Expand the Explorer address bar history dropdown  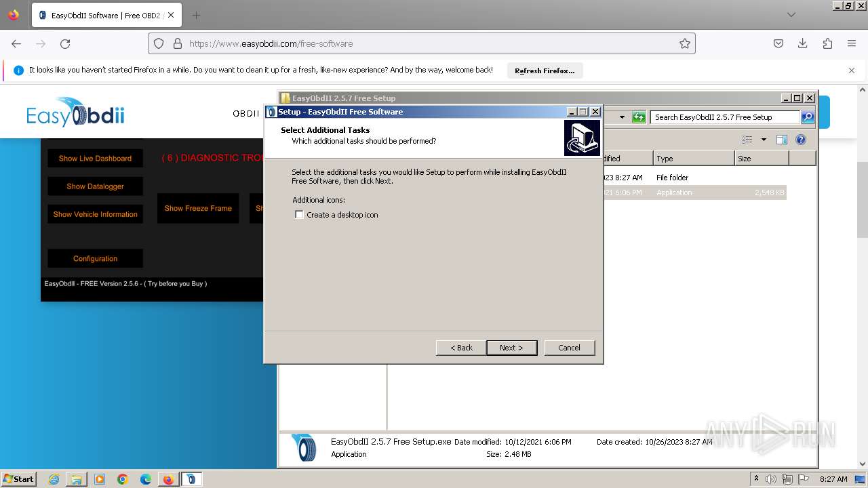point(622,117)
